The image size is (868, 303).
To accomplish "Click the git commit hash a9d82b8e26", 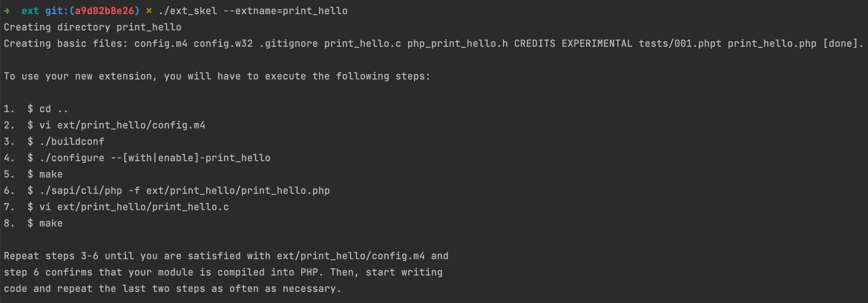I will point(104,11).
